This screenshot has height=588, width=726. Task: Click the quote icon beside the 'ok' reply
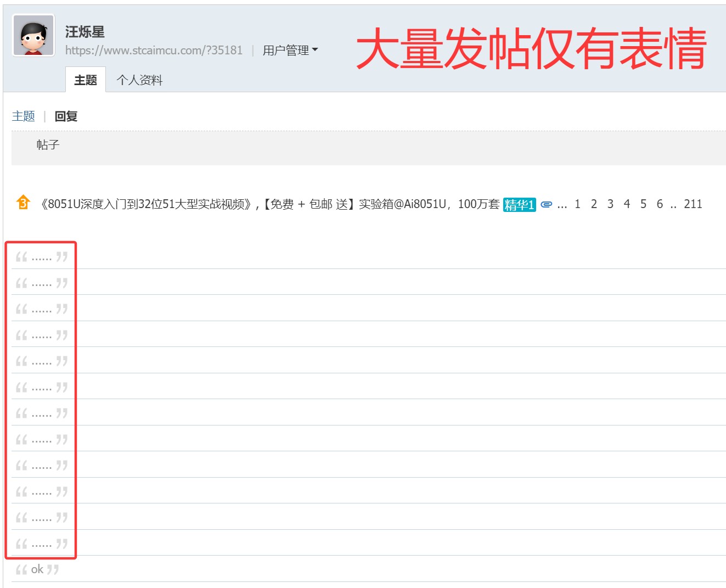tap(22, 569)
